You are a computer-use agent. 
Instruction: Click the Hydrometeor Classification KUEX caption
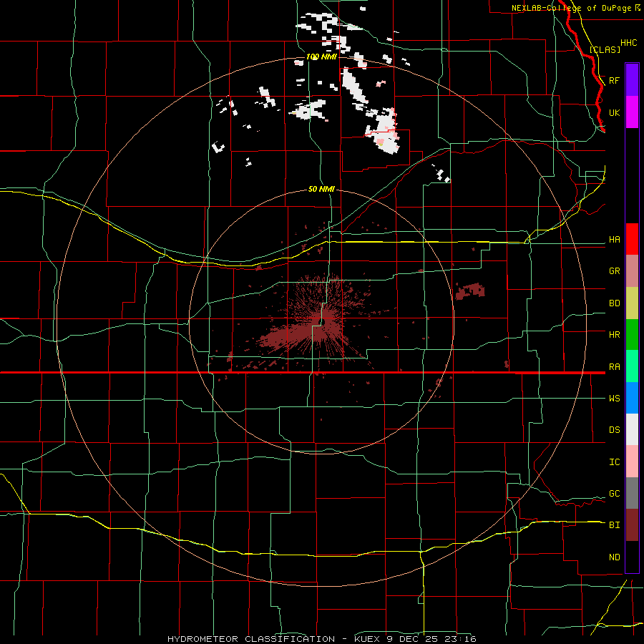tap(322, 639)
